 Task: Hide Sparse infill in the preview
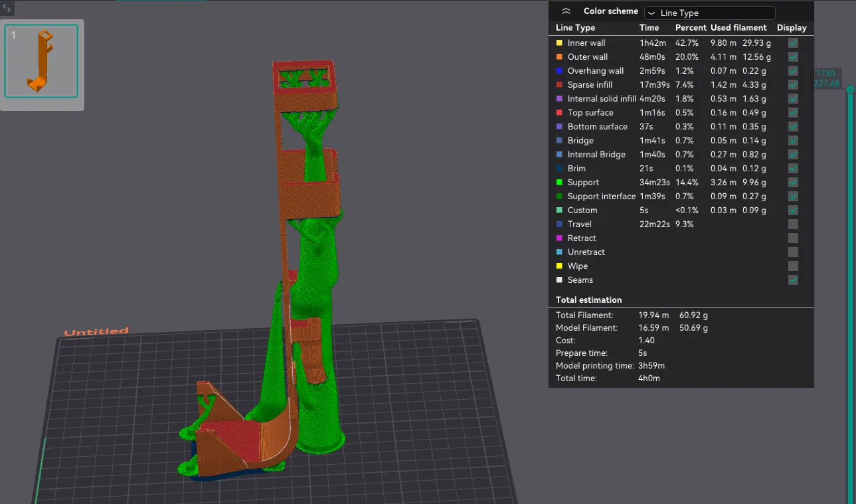[793, 85]
